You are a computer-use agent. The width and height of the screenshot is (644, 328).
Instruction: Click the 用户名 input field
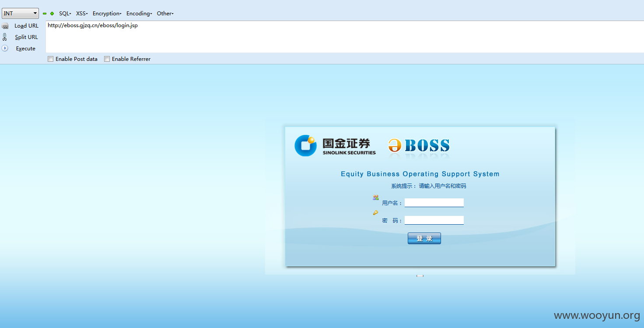(x=434, y=203)
